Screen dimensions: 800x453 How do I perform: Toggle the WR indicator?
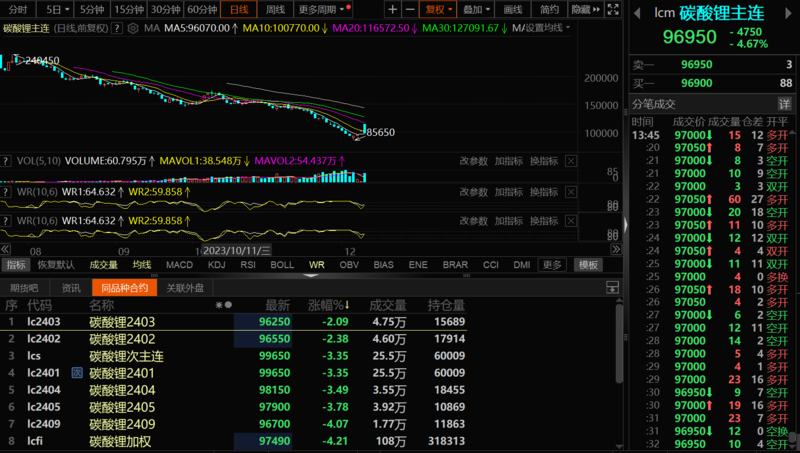click(316, 265)
